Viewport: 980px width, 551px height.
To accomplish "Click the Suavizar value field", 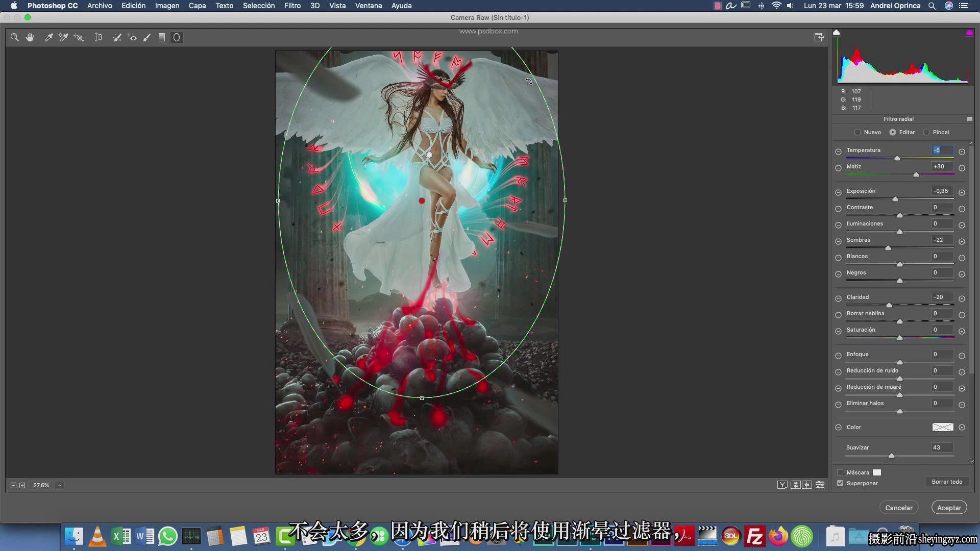I will click(x=942, y=447).
